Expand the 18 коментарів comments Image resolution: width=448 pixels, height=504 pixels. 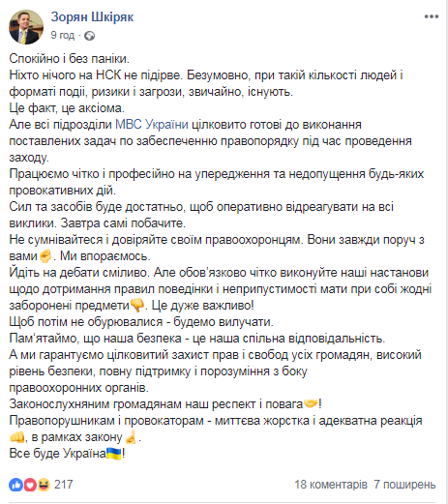click(x=331, y=485)
